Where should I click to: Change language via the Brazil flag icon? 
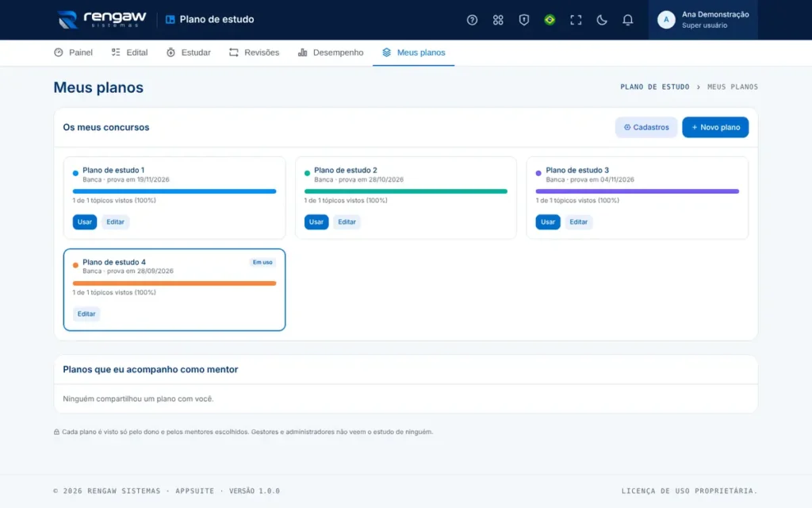coord(550,20)
